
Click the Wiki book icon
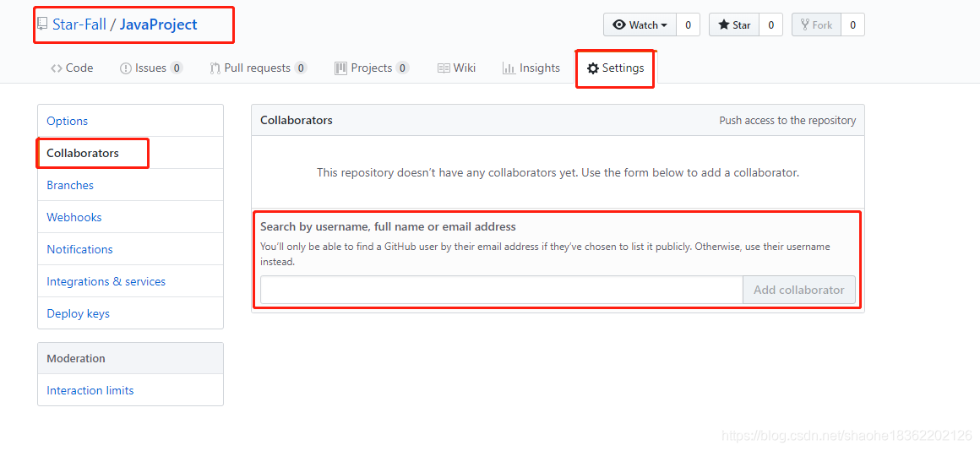pyautogui.click(x=444, y=68)
